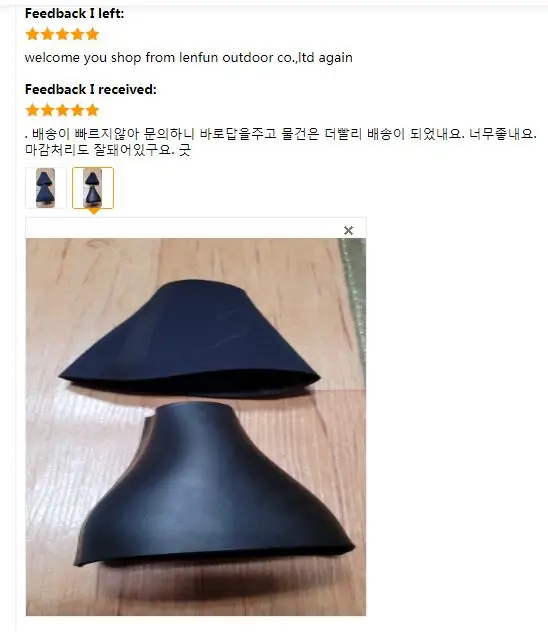Viewport: 548px width, 632px height.
Task: Click the first star under Feedback I left
Action: tap(32, 34)
